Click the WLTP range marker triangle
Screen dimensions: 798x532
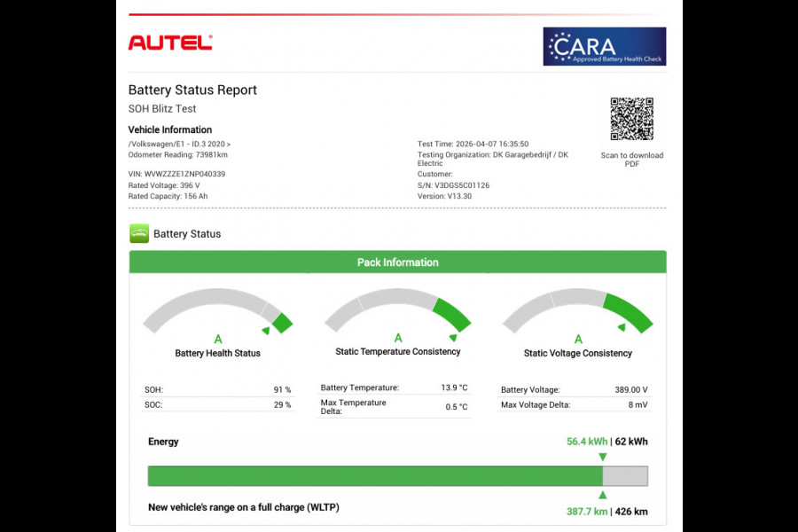(x=603, y=494)
